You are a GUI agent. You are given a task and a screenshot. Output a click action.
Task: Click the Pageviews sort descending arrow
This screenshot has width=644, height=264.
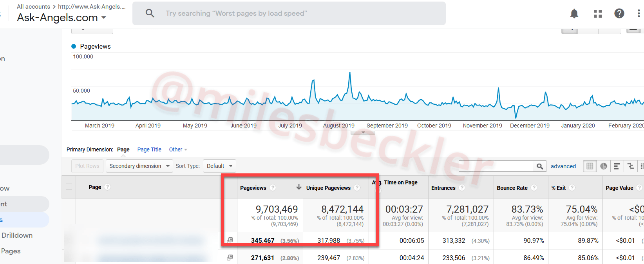(299, 187)
